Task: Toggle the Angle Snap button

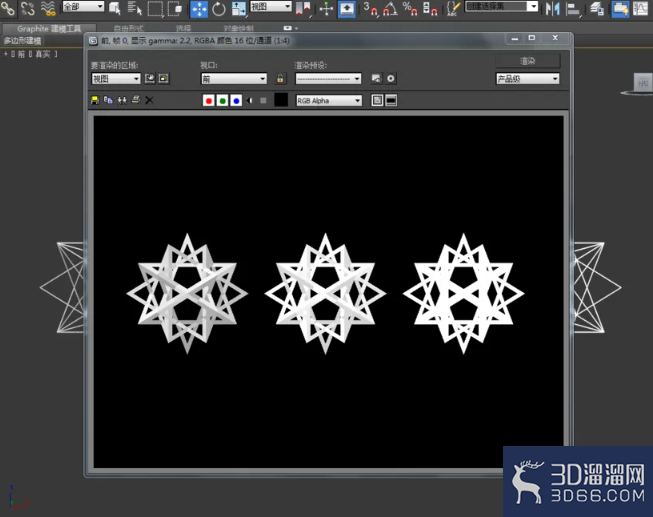Action: [x=390, y=8]
